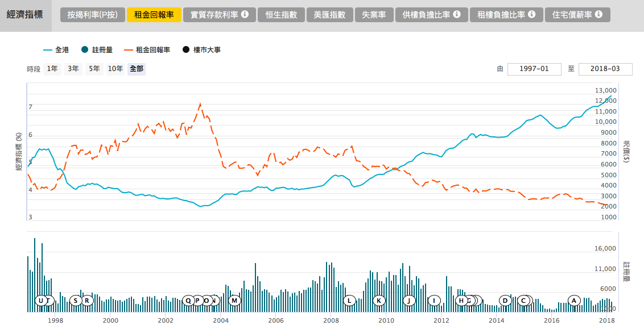Image resolution: width=644 pixels, height=325 pixels.
Task: Click the 經濟指標 heading
Action: pos(24,15)
